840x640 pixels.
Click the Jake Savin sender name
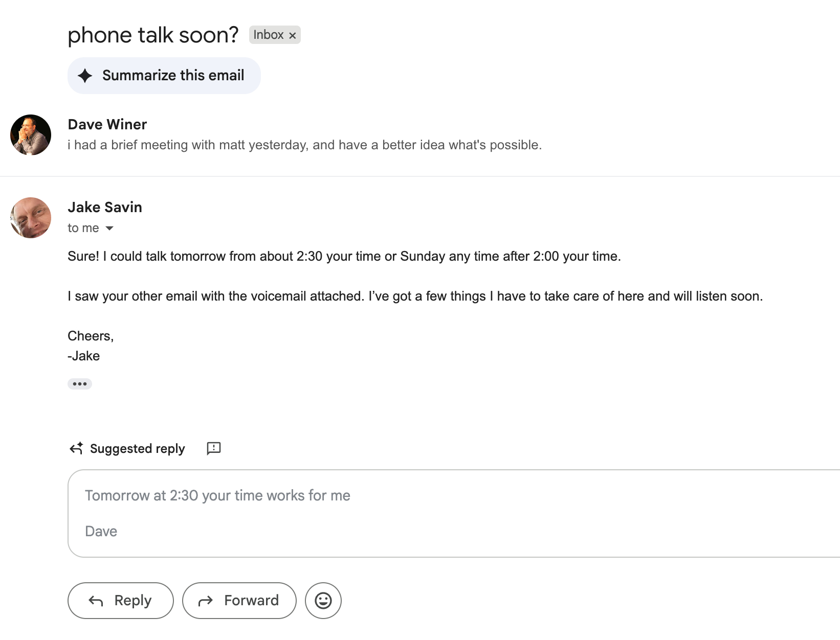(105, 207)
